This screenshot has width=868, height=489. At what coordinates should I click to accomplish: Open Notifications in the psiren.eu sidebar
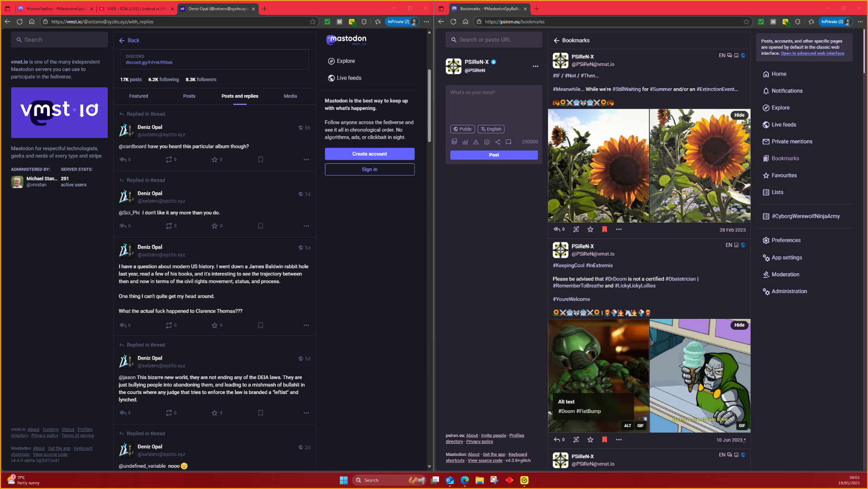(x=782, y=91)
